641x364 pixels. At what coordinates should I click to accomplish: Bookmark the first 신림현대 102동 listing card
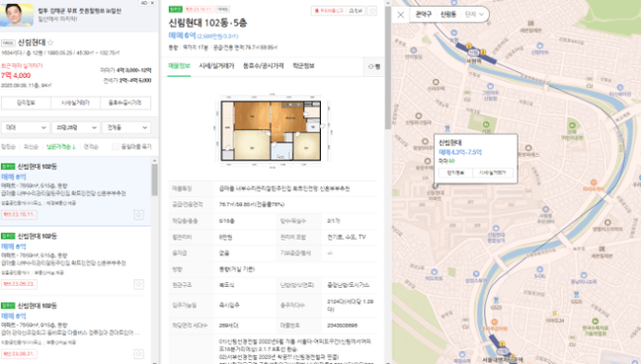click(138, 215)
